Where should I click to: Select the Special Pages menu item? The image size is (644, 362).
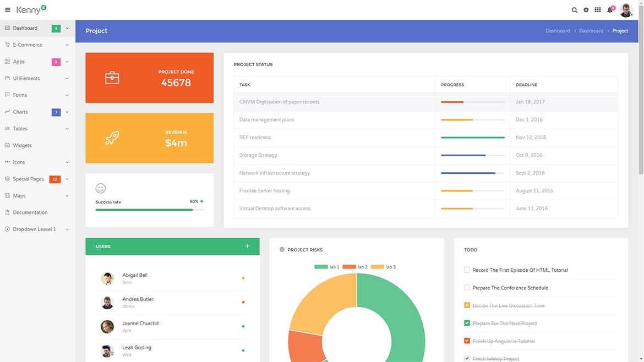pos(37,179)
